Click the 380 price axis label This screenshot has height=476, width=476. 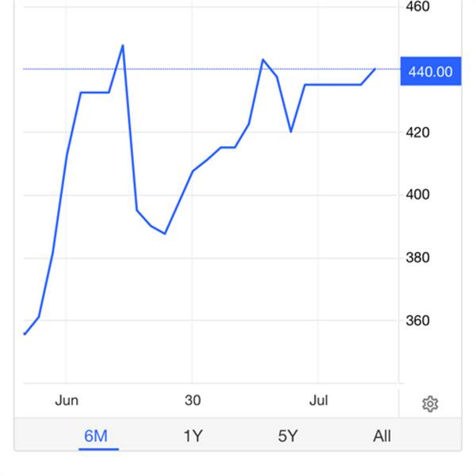[x=418, y=258]
